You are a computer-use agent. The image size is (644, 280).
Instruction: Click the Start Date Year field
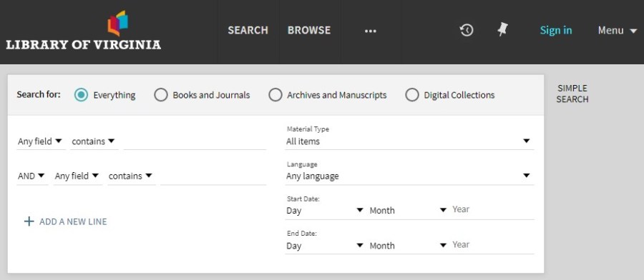point(492,210)
